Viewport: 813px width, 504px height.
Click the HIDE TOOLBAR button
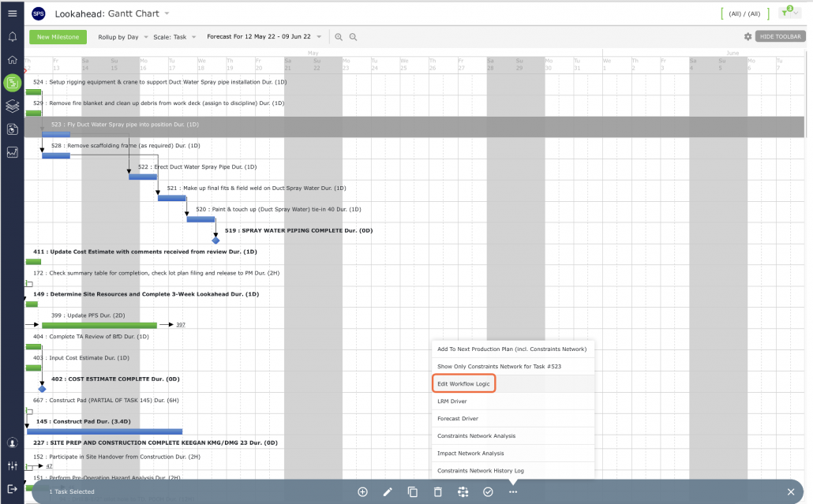pos(781,37)
